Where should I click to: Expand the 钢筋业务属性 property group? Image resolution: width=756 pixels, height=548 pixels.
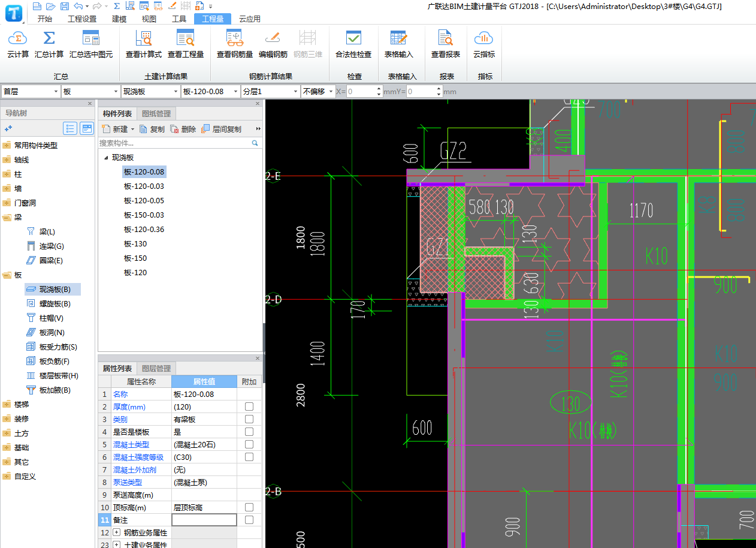tap(116, 532)
